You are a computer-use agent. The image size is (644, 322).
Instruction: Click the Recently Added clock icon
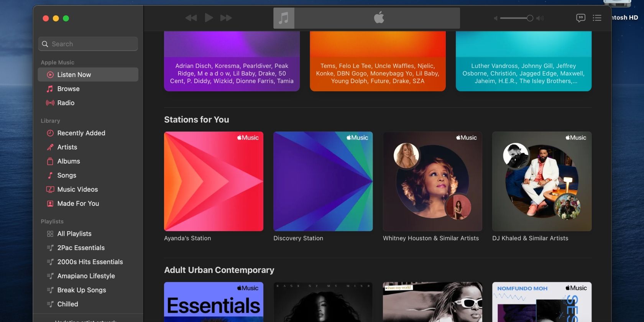tap(50, 133)
